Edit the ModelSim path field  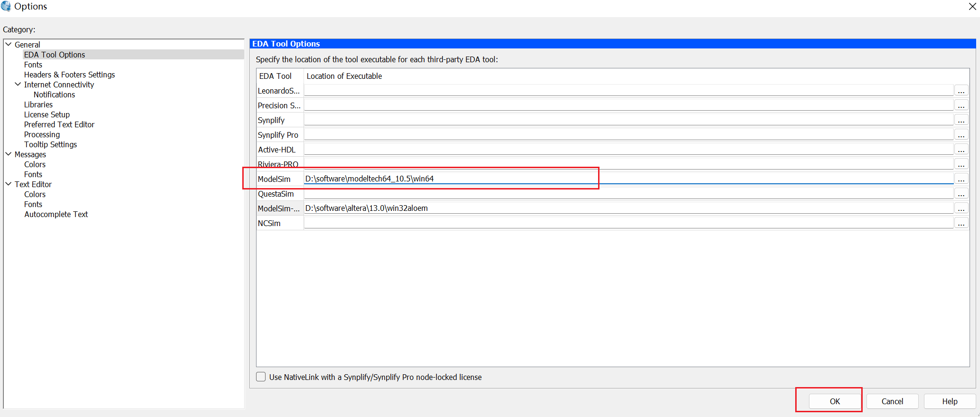point(628,179)
